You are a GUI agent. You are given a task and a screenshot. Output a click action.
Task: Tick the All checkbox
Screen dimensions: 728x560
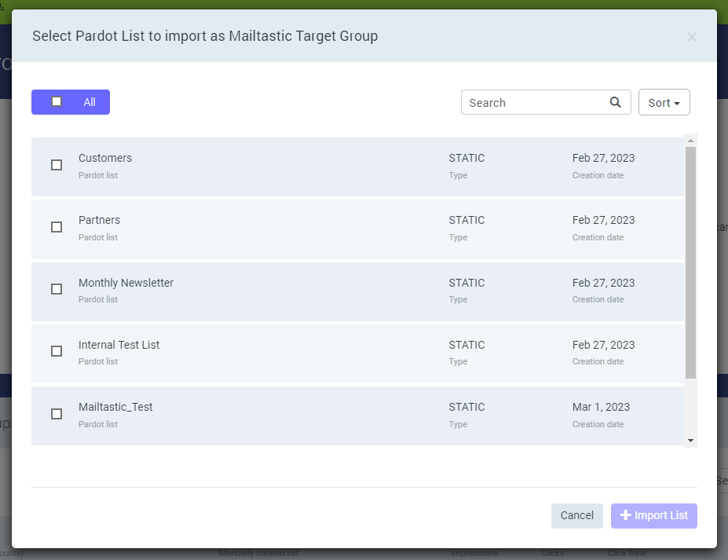click(57, 101)
